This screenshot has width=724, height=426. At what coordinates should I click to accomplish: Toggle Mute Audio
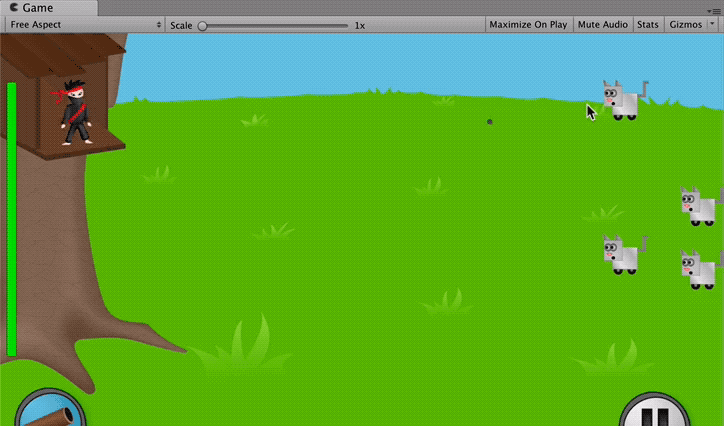tap(603, 25)
